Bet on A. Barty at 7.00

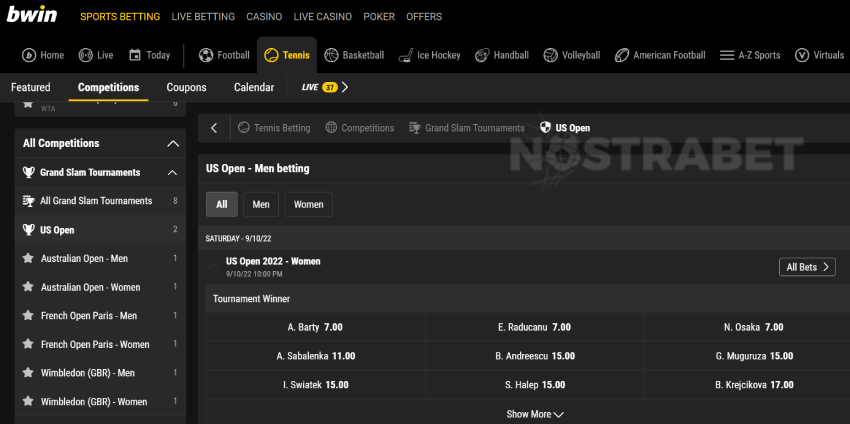point(315,327)
